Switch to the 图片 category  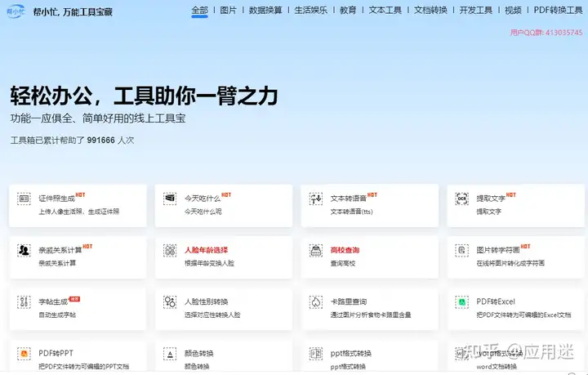[x=229, y=10]
